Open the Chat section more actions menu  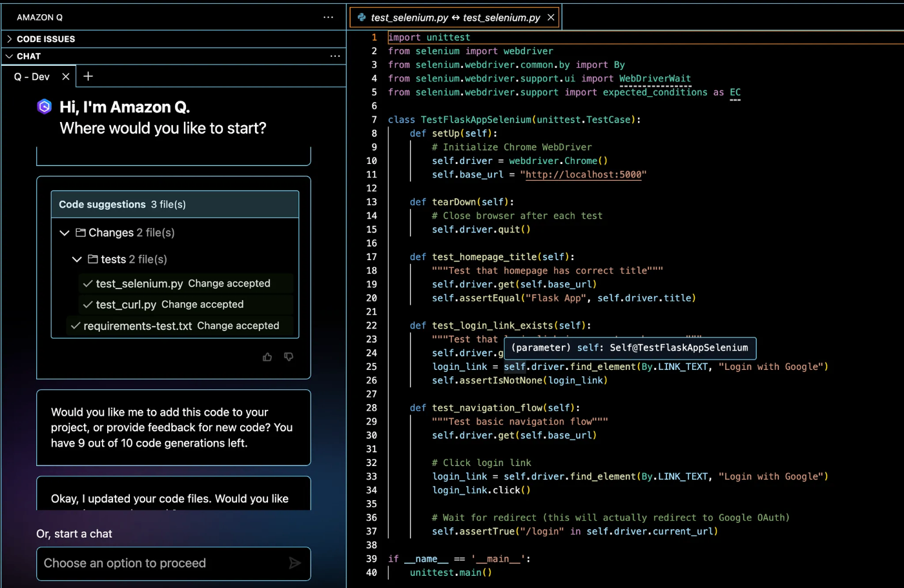[334, 56]
